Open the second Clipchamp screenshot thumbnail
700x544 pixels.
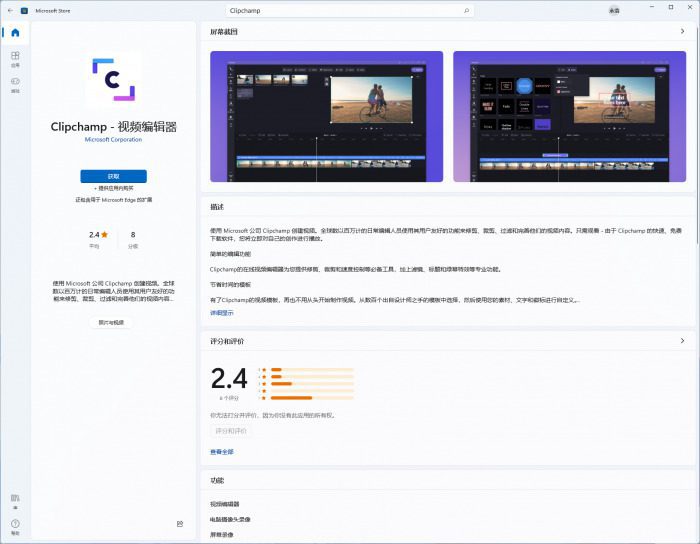[x=570, y=116]
